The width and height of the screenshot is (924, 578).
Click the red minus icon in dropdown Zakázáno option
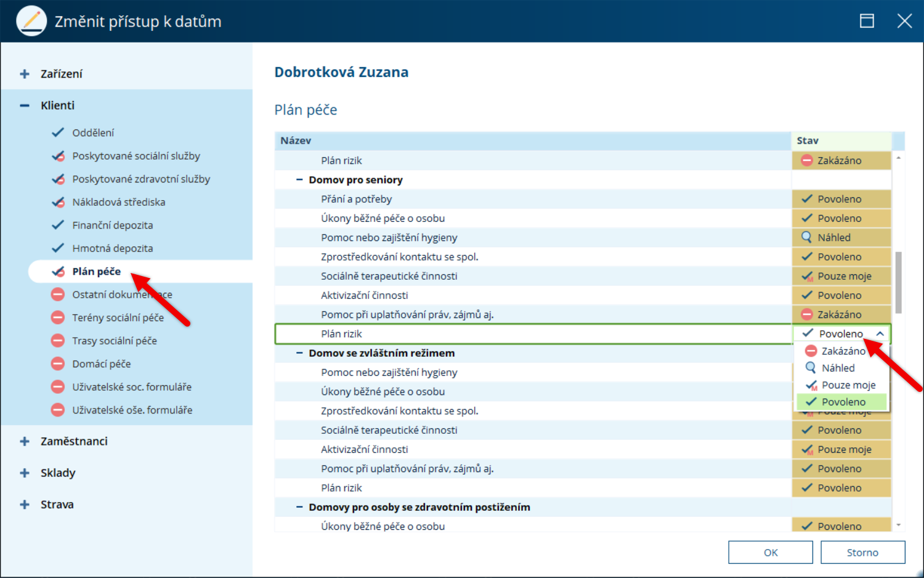pyautogui.click(x=811, y=351)
